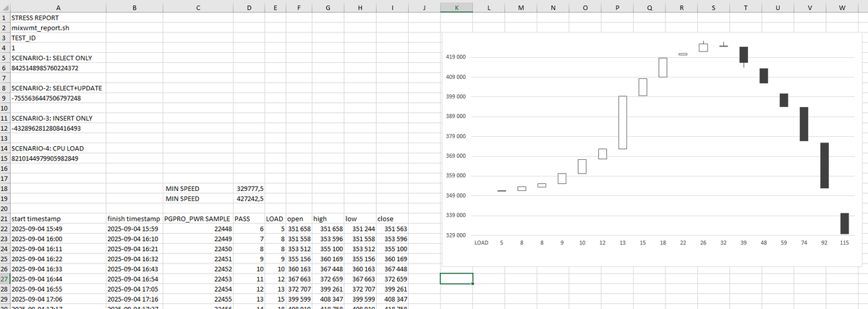Click the tallest white candlestick at load 13

pyautogui.click(x=622, y=122)
